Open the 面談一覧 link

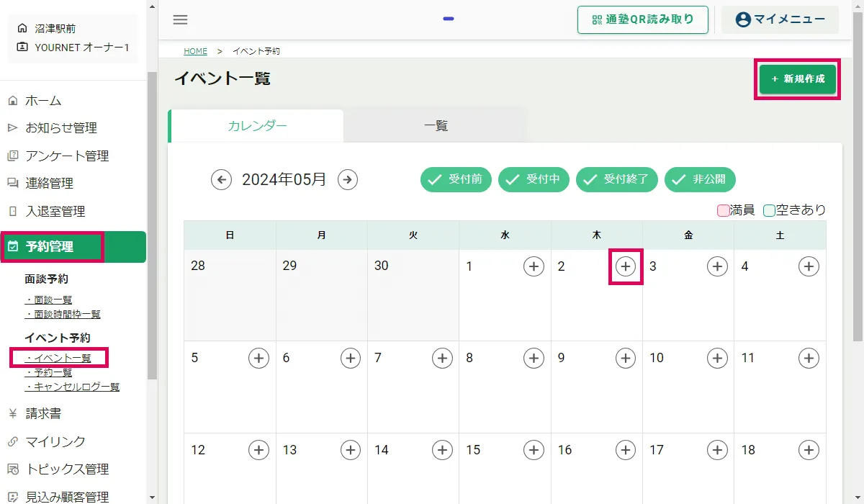(x=48, y=300)
